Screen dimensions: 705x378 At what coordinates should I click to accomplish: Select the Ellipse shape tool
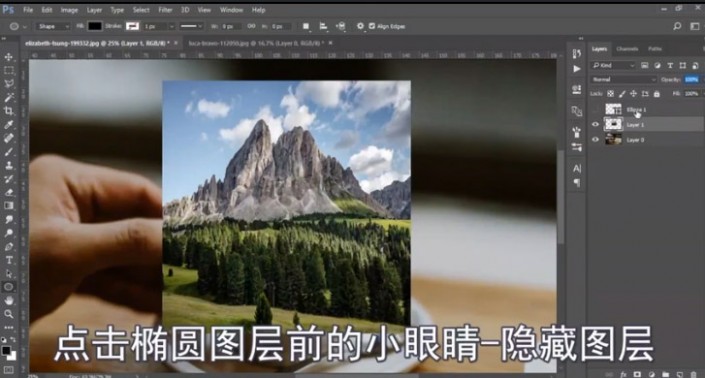point(9,287)
